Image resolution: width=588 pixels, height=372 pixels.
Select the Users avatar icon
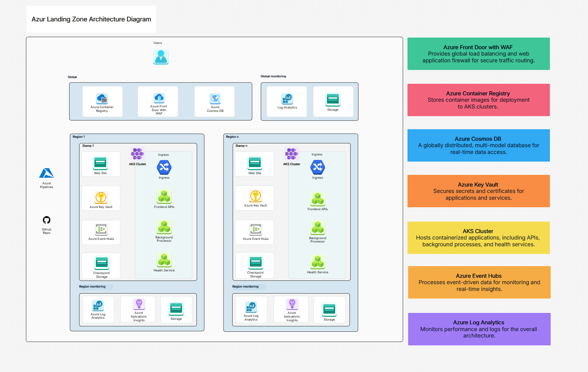(161, 57)
